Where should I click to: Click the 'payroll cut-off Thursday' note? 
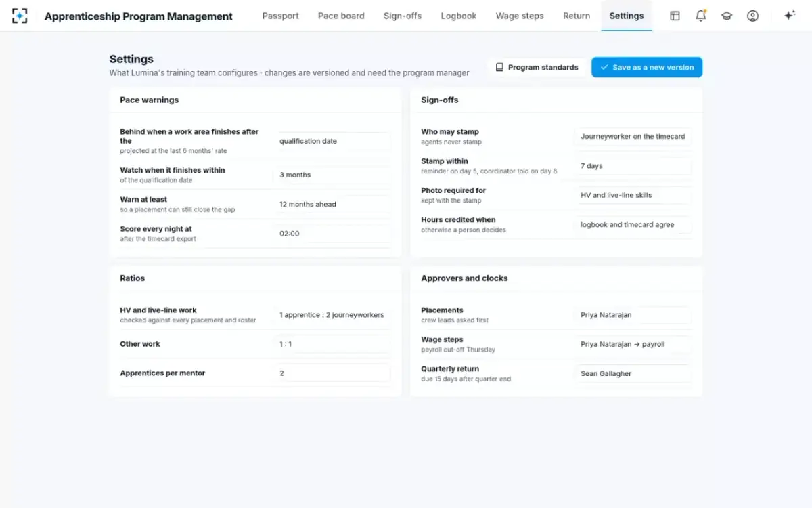click(x=458, y=350)
